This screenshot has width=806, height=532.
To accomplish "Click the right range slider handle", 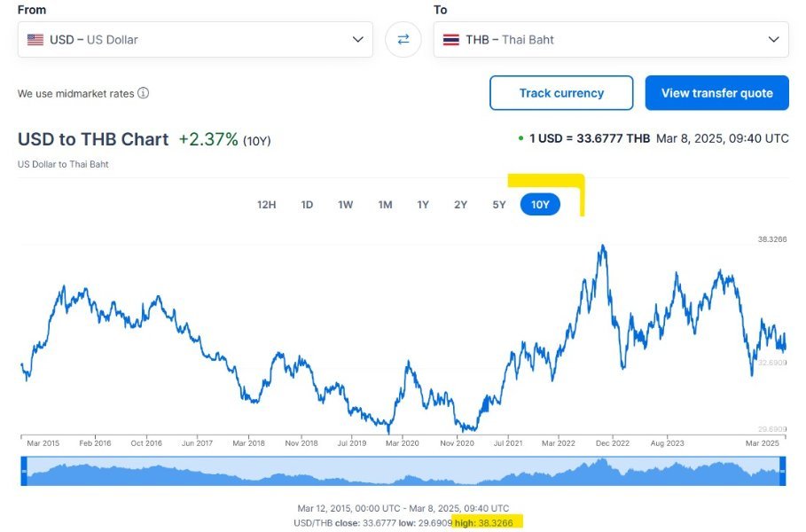I will (x=782, y=471).
